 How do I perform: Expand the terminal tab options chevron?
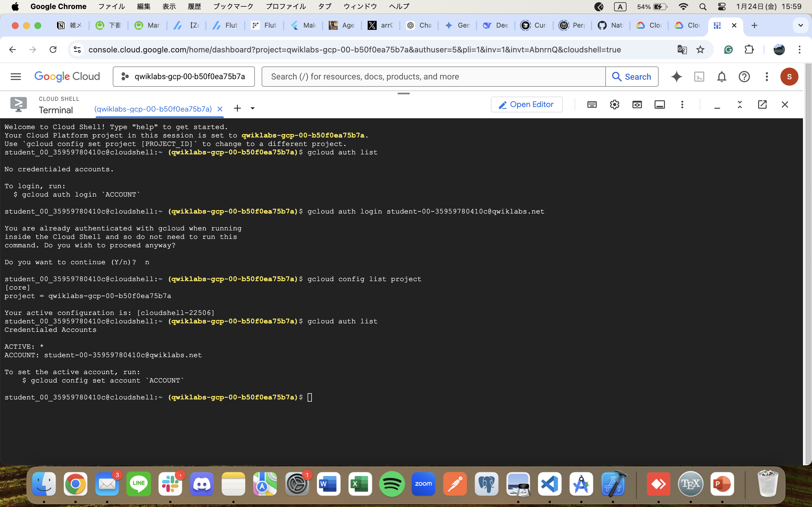point(252,108)
